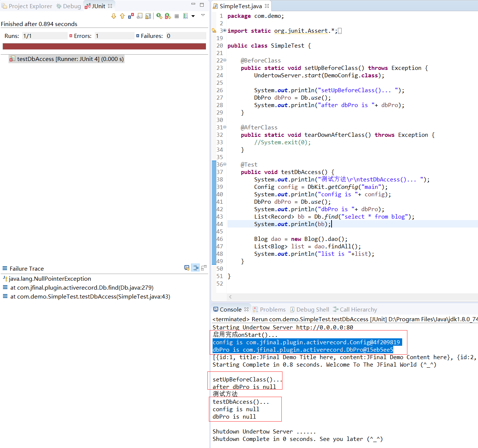
Task: Switch to the Project Explorer tab
Action: pyautogui.click(x=27, y=6)
